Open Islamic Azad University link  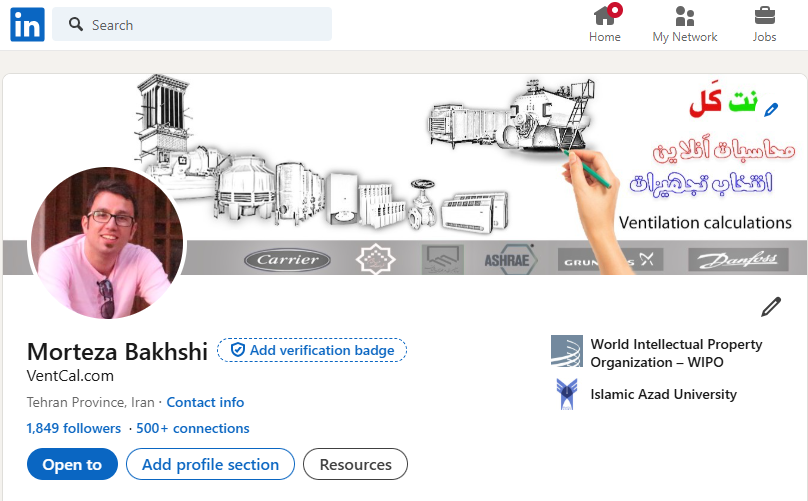[664, 394]
